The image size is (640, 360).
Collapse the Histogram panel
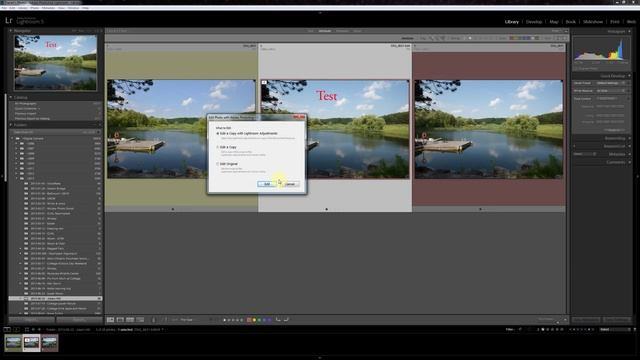[x=630, y=31]
